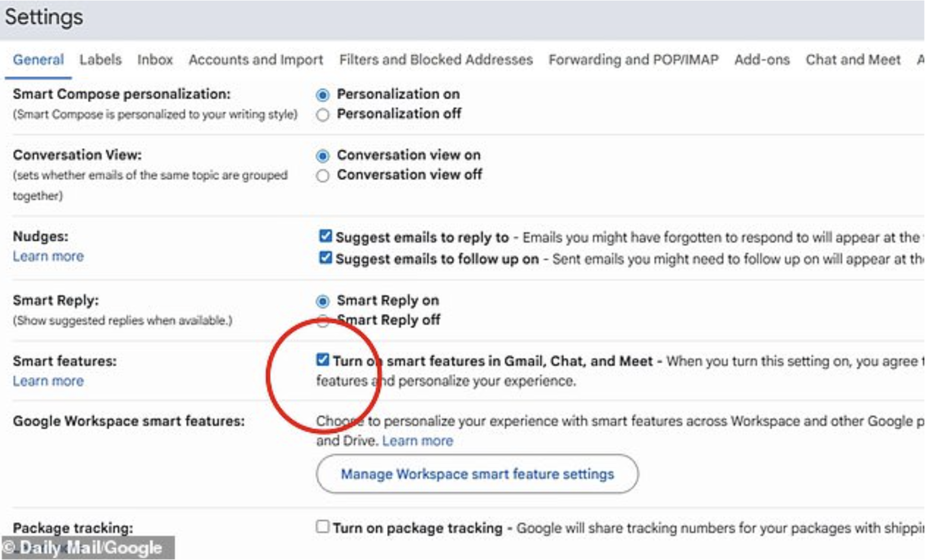927x560 pixels.
Task: Uncheck Suggest emails to follow up on
Action: pos(325,257)
